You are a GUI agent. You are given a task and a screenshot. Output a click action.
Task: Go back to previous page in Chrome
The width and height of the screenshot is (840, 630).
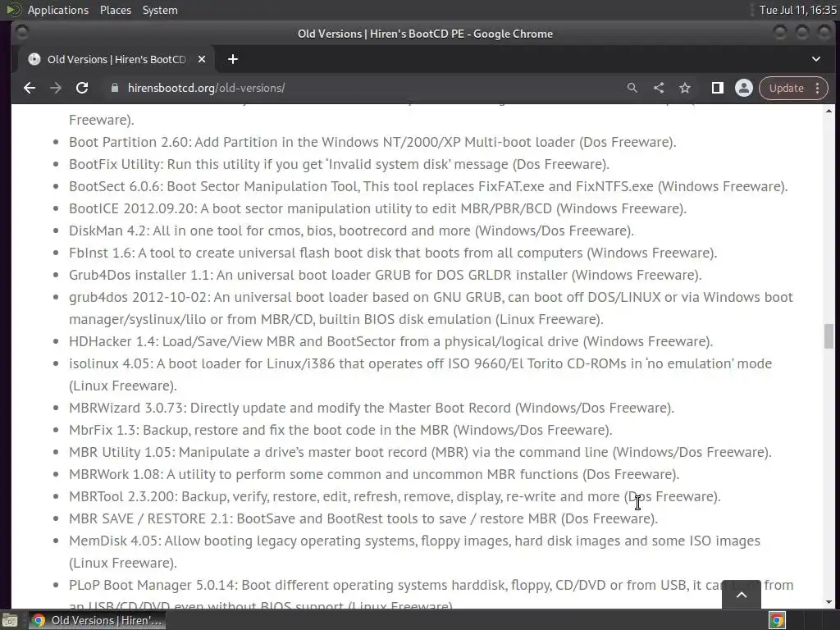pos(30,88)
